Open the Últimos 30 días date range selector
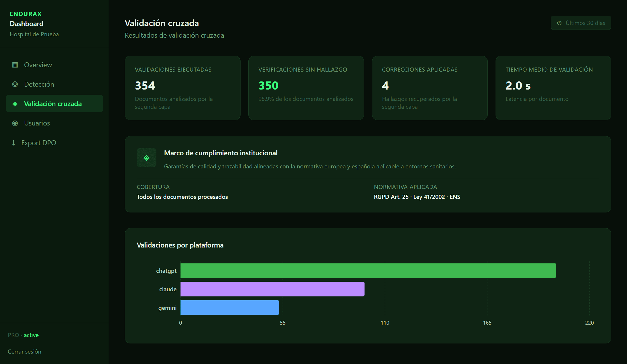This screenshot has width=627, height=364. pos(581,23)
